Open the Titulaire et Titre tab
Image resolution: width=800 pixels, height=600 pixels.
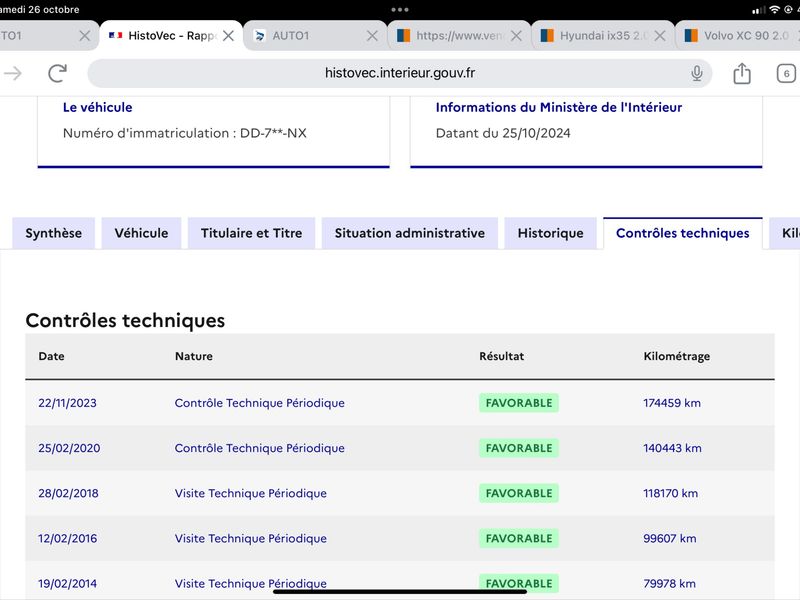pyautogui.click(x=252, y=233)
